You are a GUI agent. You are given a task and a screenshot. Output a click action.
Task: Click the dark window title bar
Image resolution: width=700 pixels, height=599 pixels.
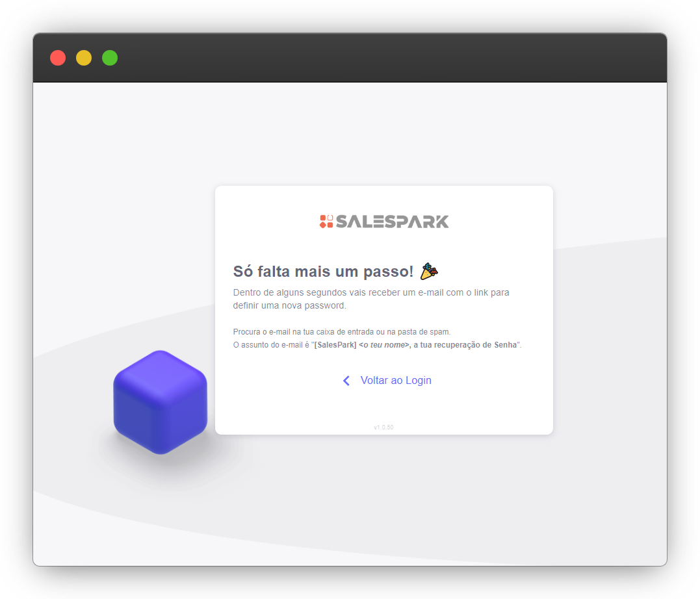point(390,58)
